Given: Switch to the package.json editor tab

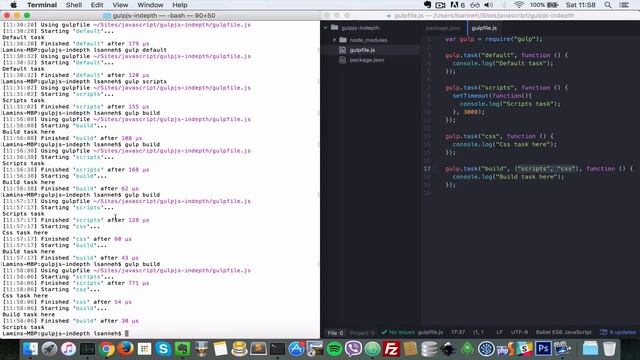Looking at the screenshot, I should [x=443, y=28].
